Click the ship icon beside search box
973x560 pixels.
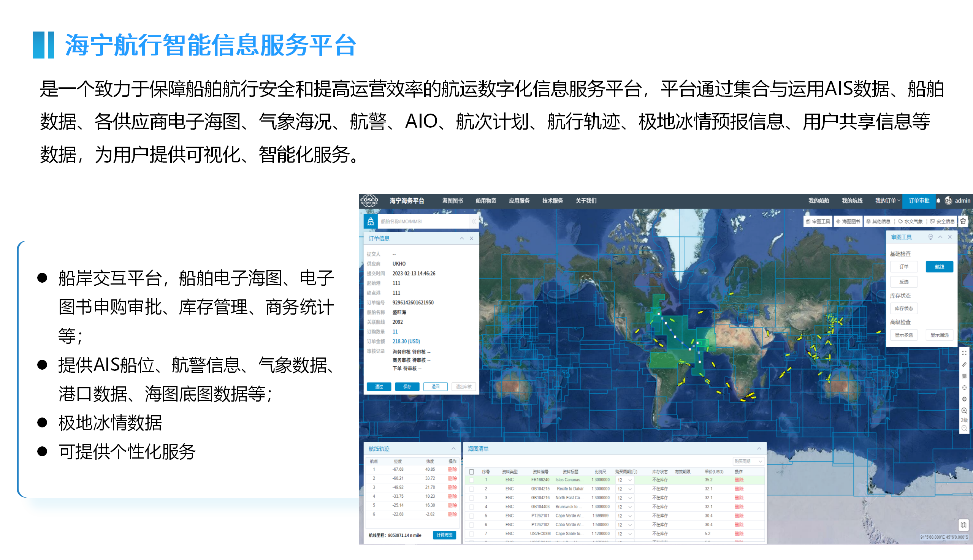point(371,221)
